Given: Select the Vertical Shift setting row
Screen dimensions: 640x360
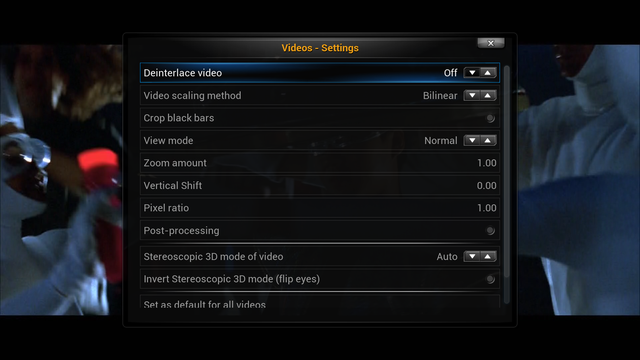Looking at the screenshot, I should pyautogui.click(x=320, y=185).
